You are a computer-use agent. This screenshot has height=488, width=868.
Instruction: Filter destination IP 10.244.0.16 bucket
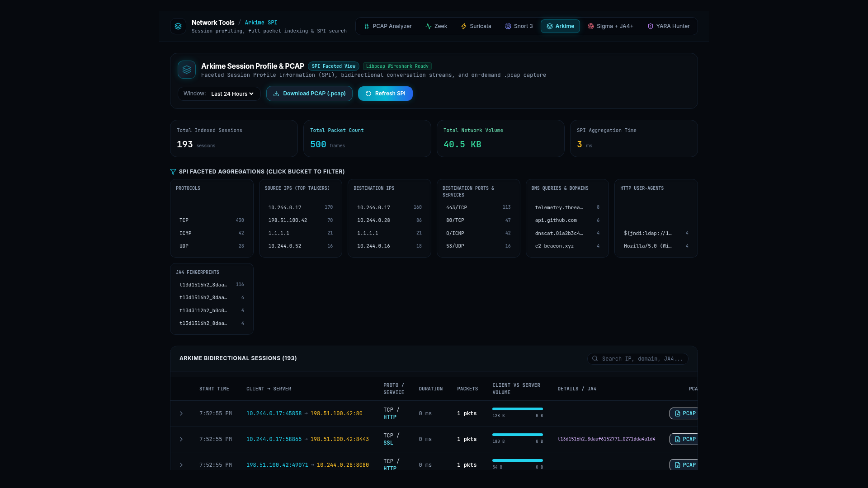pos(389,246)
